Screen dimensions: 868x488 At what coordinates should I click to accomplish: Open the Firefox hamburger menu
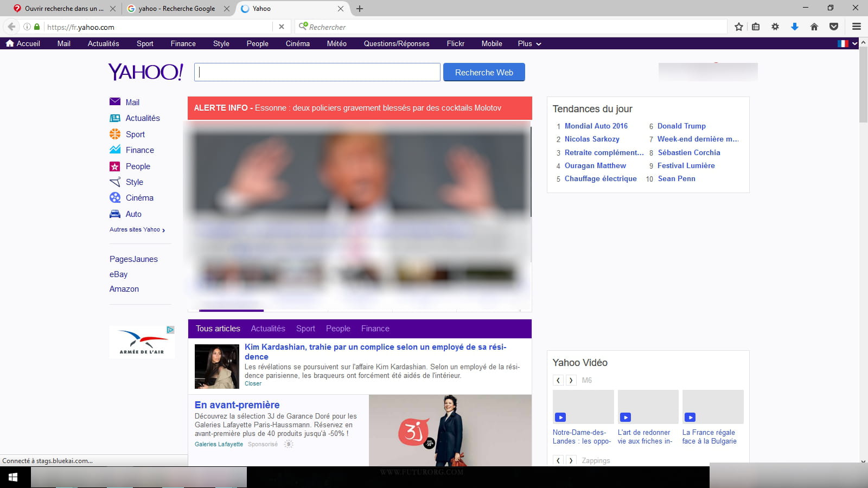857,27
